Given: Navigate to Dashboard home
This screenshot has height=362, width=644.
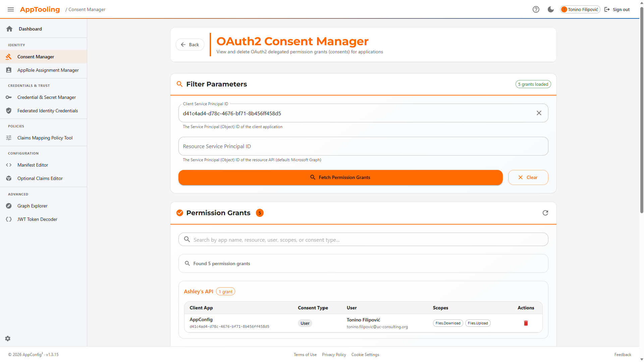Looking at the screenshot, I should click(30, 29).
